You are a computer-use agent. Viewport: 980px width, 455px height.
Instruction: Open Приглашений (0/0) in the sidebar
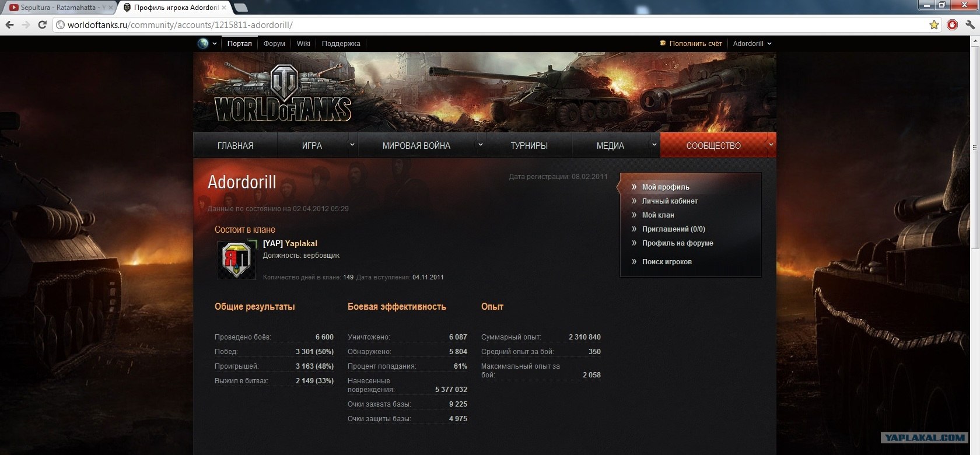674,229
